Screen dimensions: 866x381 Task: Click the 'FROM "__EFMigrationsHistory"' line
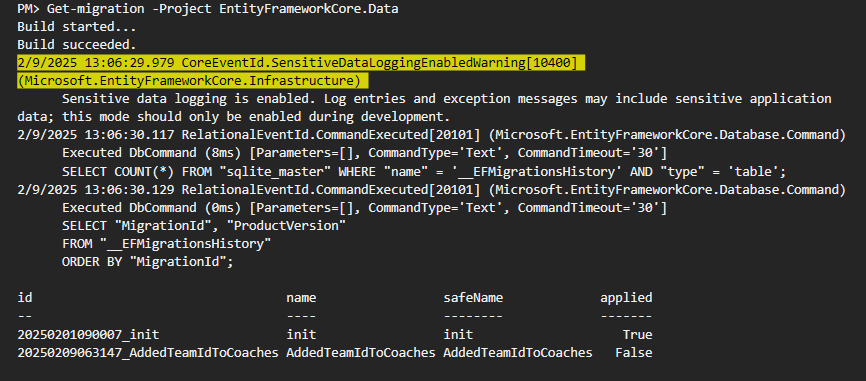pos(166,244)
